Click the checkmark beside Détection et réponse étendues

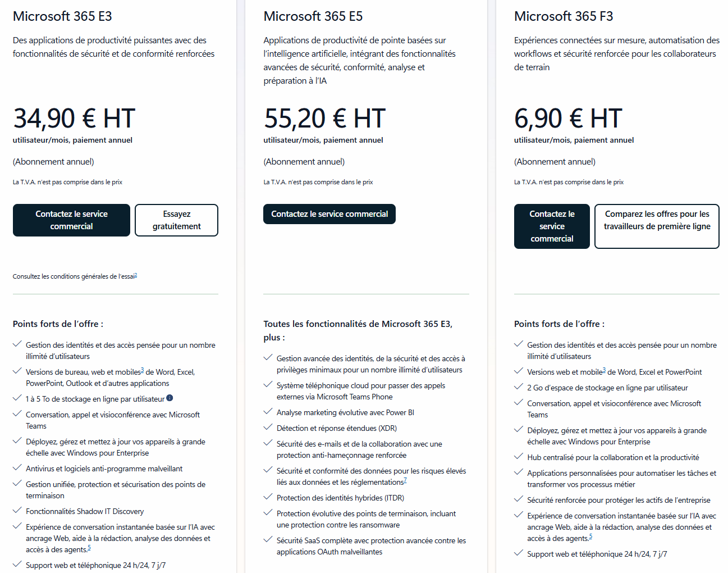coord(268,428)
